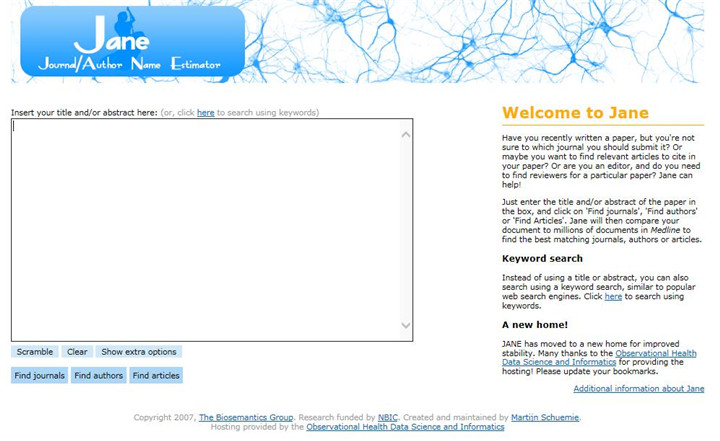Click the text box vertical scrollbar track
The width and height of the screenshot is (720, 441).
[x=406, y=230]
